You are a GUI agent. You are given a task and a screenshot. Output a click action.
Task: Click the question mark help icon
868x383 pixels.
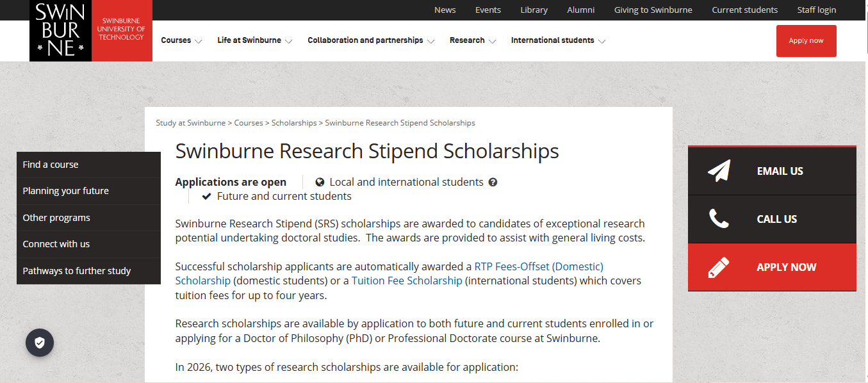pos(493,182)
